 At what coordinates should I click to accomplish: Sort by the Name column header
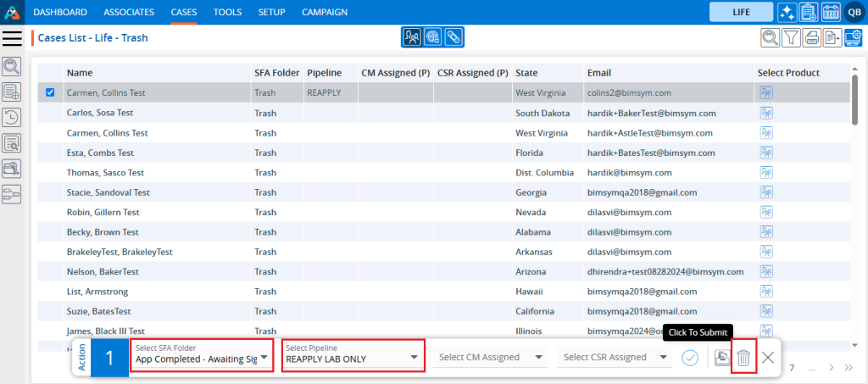(x=79, y=73)
